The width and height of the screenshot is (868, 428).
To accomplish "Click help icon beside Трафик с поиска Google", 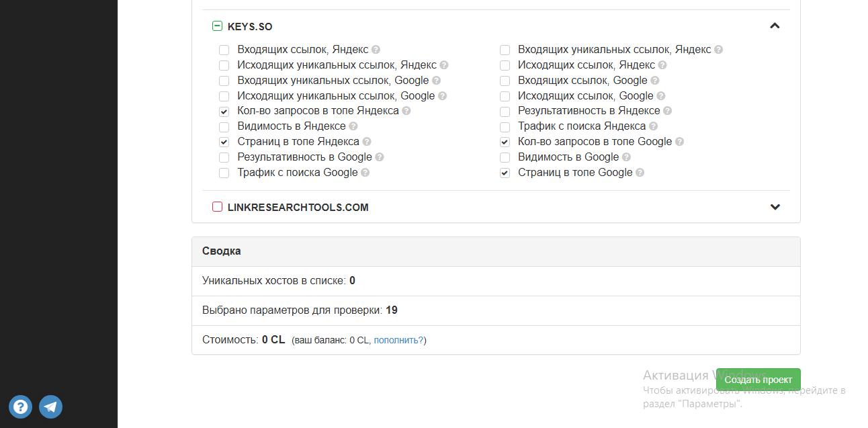I will tap(365, 173).
